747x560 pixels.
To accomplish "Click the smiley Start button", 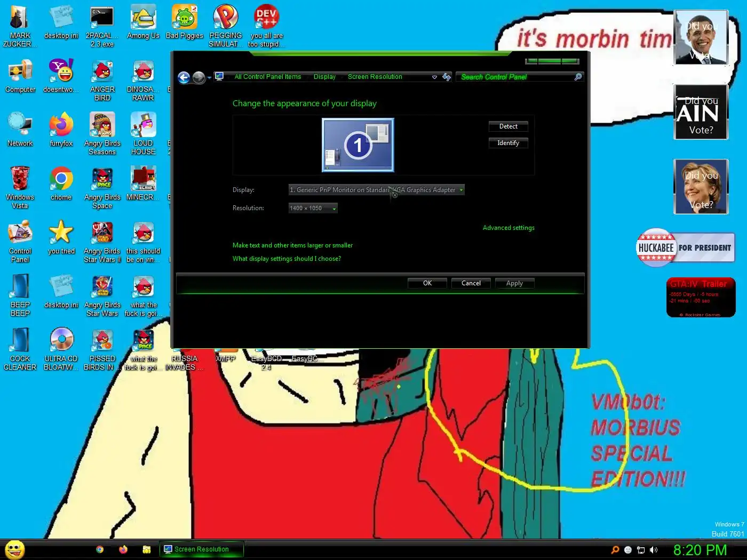I will (x=15, y=549).
